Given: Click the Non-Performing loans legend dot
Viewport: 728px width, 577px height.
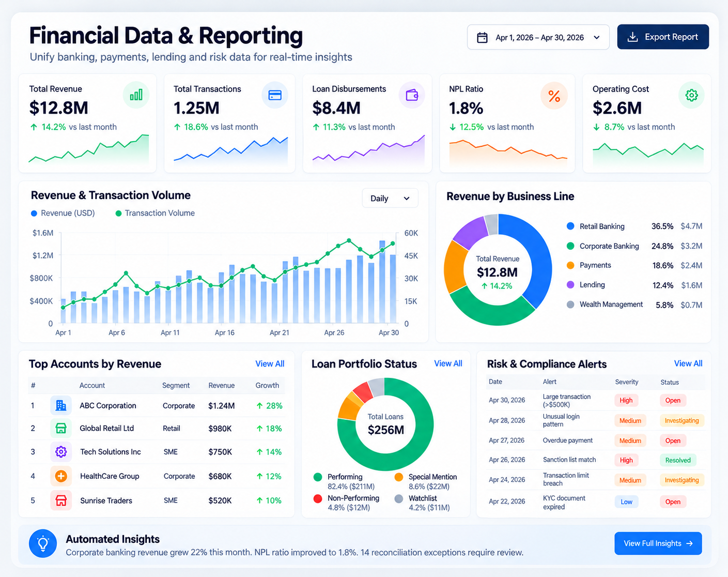Looking at the screenshot, I should click(x=318, y=498).
